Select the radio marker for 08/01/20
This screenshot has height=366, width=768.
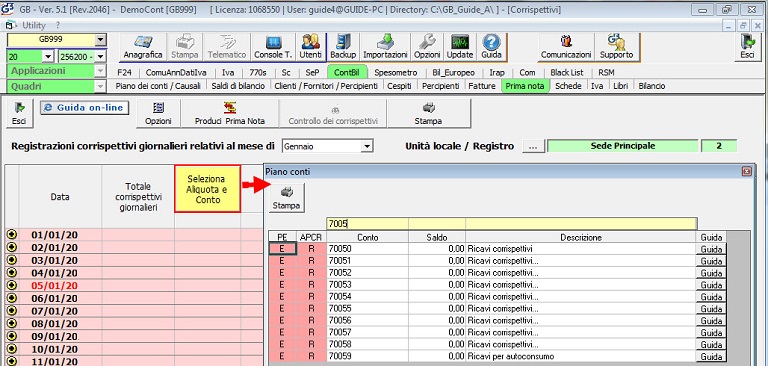coord(12,323)
